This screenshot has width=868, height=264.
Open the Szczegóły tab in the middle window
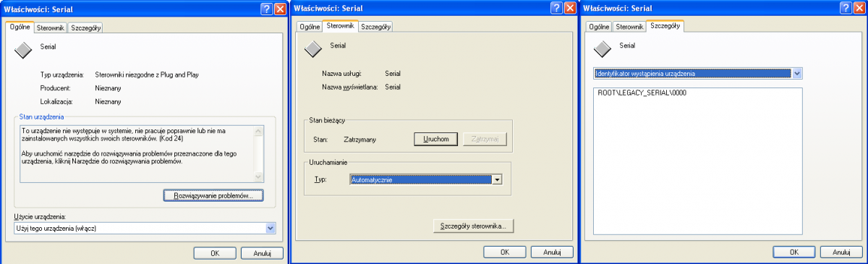376,27
